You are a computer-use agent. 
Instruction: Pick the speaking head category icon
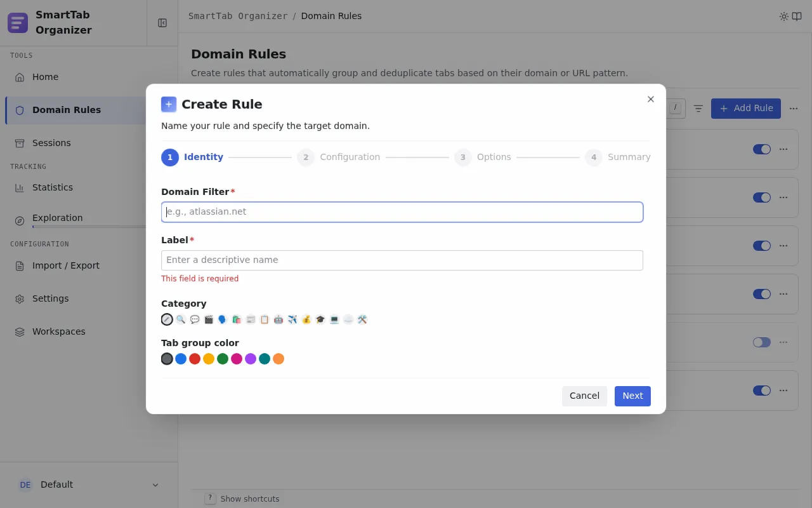click(x=223, y=319)
